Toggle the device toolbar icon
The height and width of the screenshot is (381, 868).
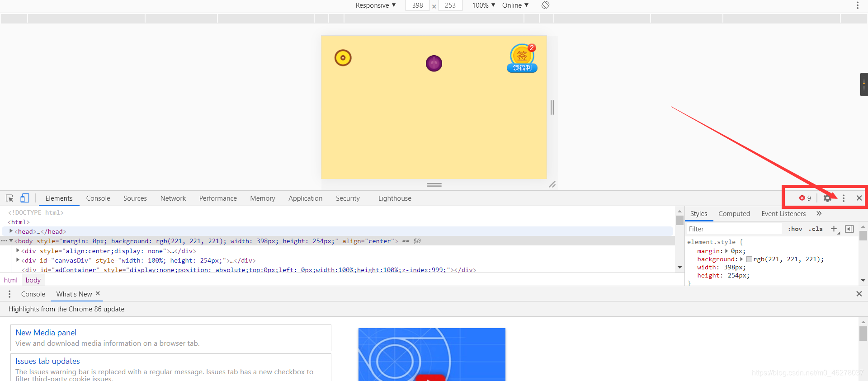[x=25, y=198]
